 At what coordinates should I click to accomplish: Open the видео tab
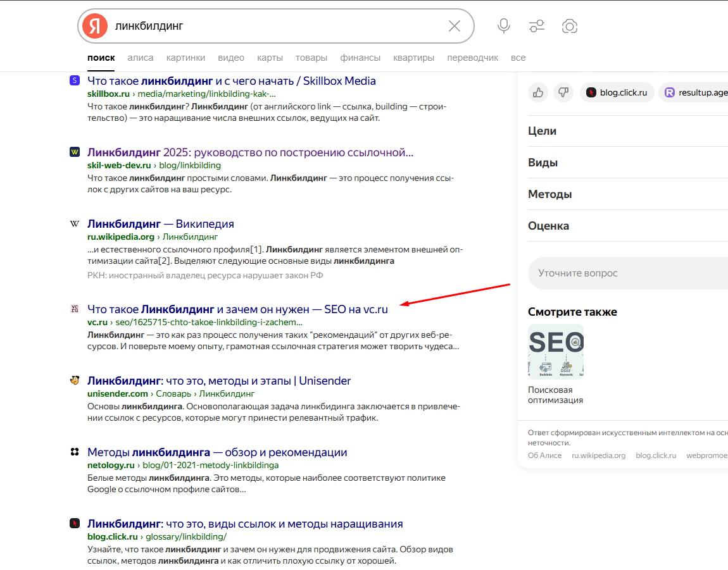click(x=231, y=58)
